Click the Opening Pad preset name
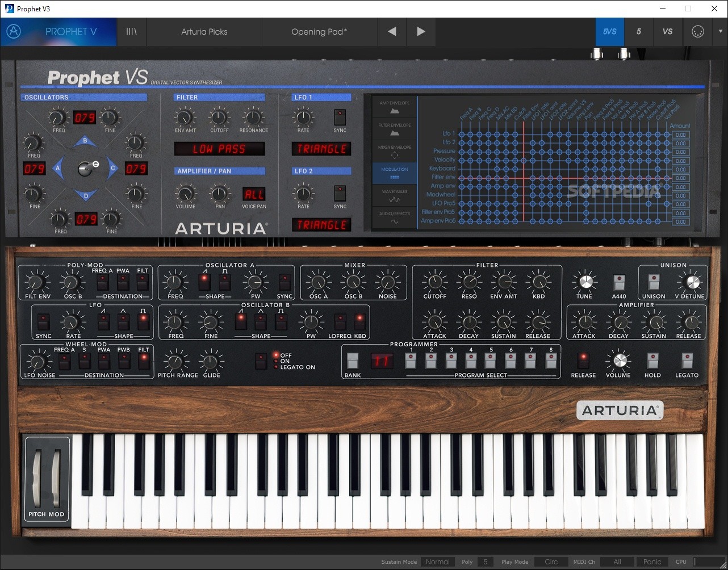The width and height of the screenshot is (728, 570). click(319, 32)
